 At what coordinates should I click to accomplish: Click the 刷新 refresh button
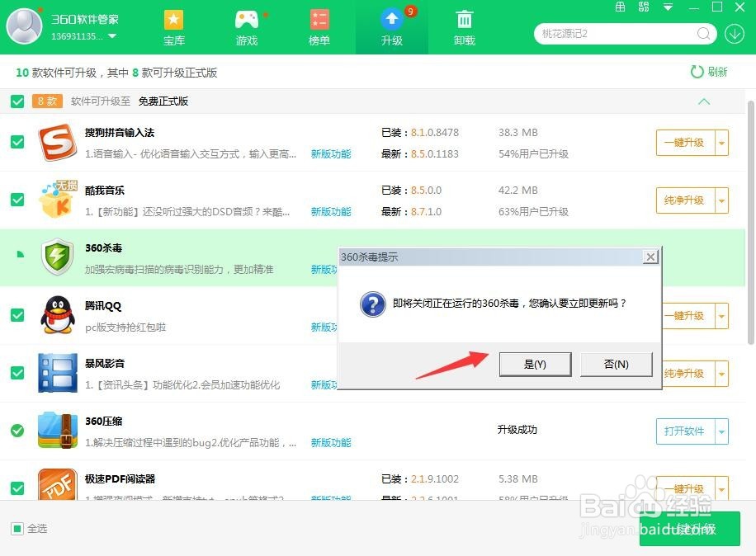pos(708,72)
